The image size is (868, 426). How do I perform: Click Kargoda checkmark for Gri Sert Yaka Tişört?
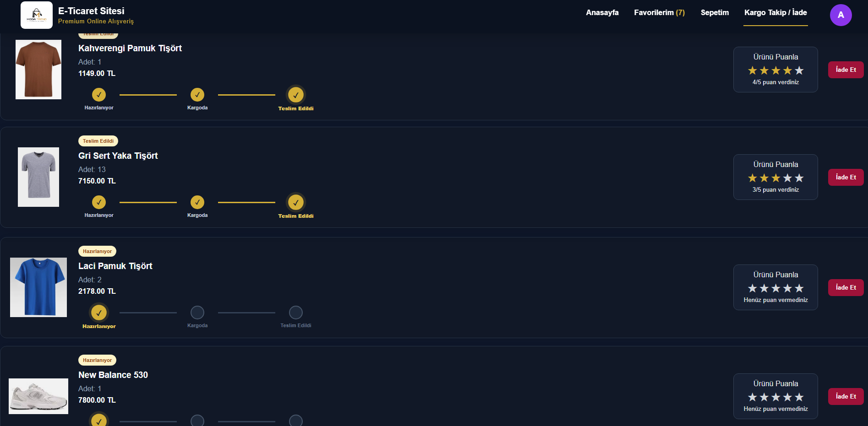[197, 202]
